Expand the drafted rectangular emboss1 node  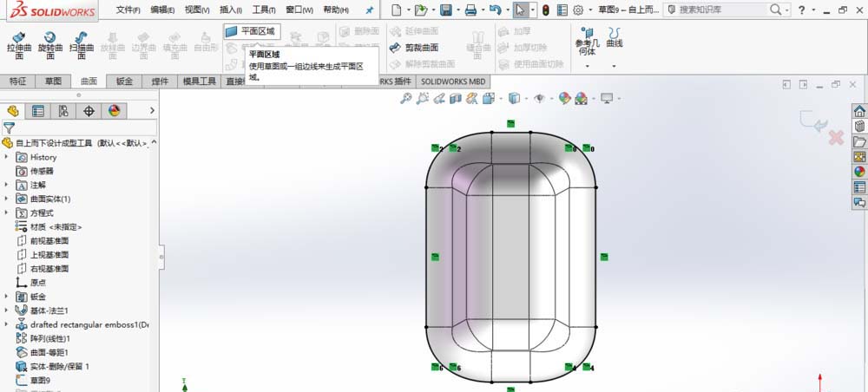[7, 324]
